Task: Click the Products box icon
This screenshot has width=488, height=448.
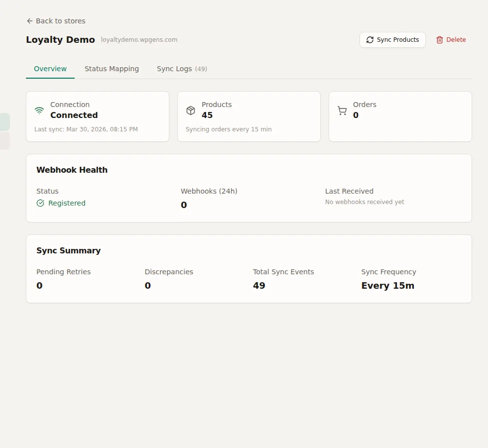Action: 191,111
